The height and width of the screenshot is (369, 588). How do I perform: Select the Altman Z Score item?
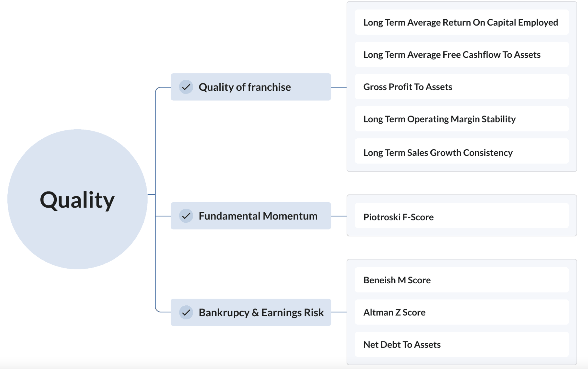(x=462, y=312)
